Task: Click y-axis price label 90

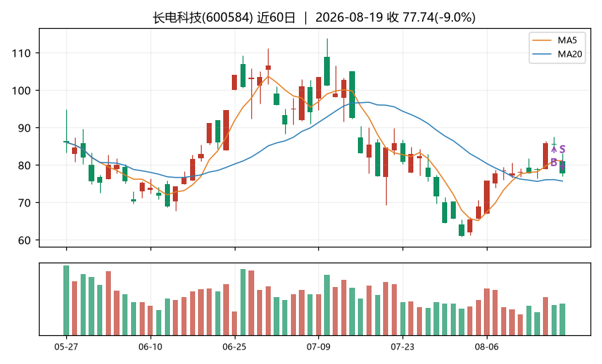Action: [x=24, y=128]
